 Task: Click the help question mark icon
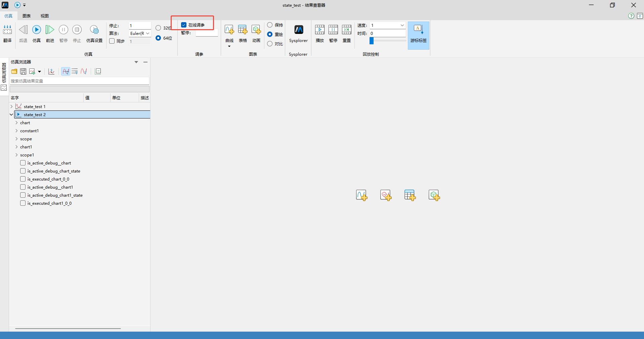[631, 16]
